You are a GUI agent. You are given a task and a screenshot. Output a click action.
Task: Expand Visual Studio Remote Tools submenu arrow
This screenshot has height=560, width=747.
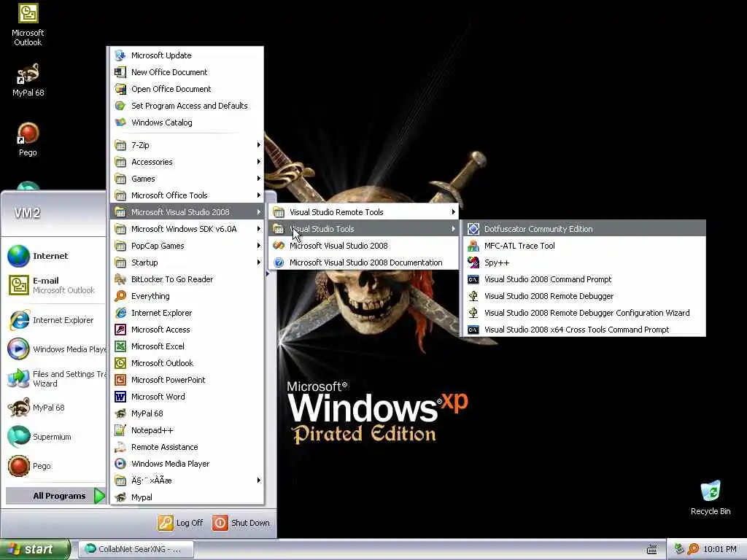point(453,212)
